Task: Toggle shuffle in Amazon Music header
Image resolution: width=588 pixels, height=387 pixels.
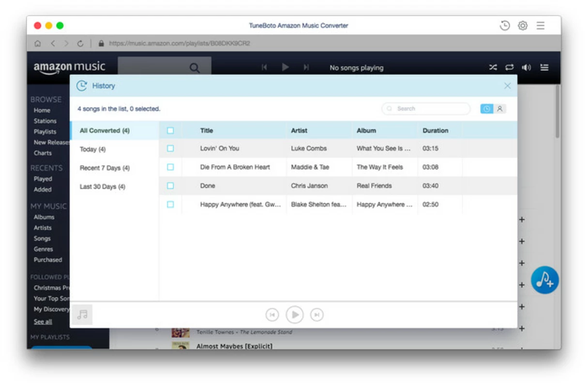Action: (x=493, y=68)
